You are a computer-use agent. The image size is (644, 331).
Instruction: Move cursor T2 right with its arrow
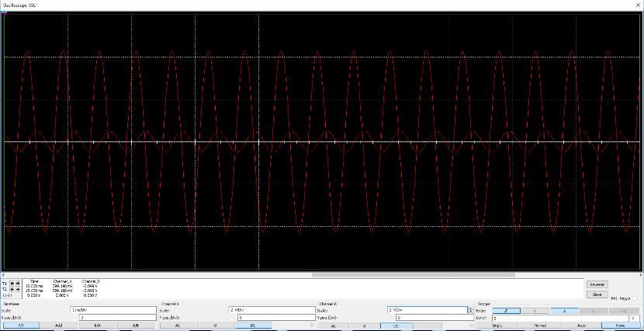[x=17, y=289]
